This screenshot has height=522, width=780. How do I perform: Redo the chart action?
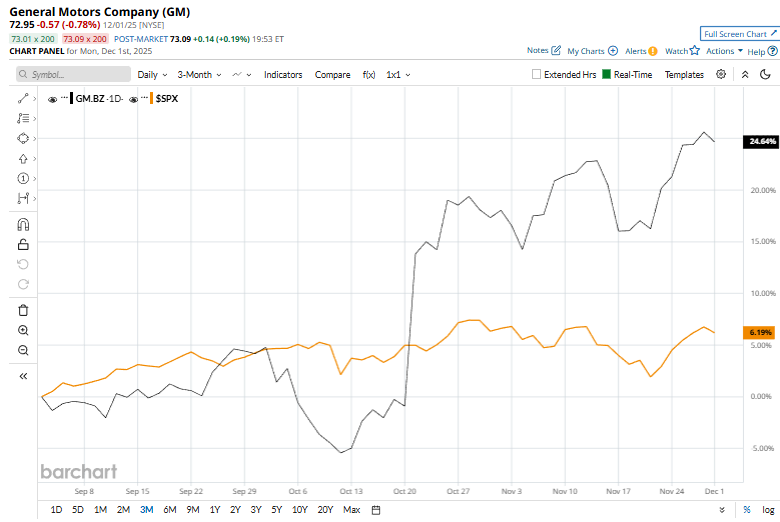pyautogui.click(x=23, y=284)
